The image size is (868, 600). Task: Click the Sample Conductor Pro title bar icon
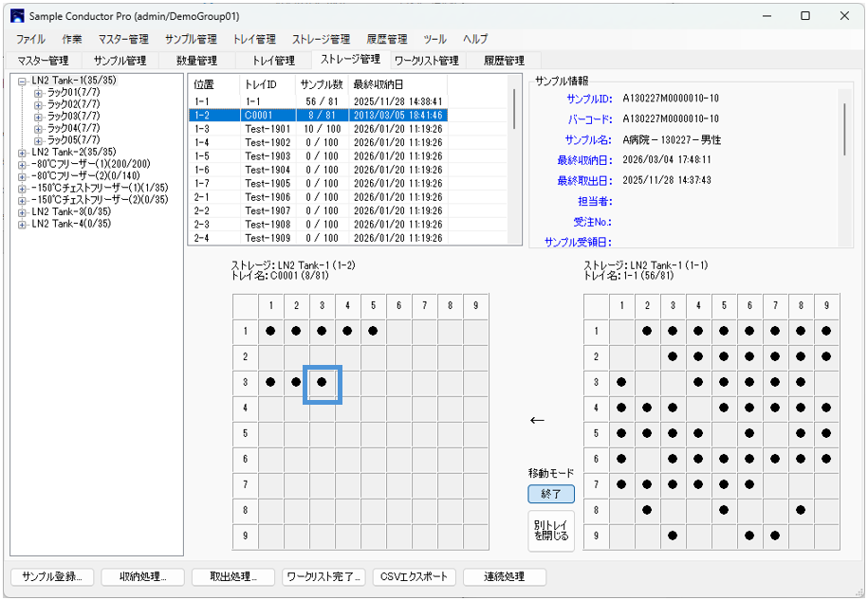coord(17,16)
